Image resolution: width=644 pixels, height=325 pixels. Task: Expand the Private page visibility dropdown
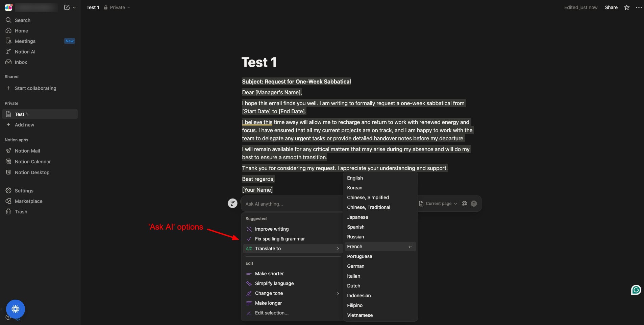pyautogui.click(x=117, y=7)
